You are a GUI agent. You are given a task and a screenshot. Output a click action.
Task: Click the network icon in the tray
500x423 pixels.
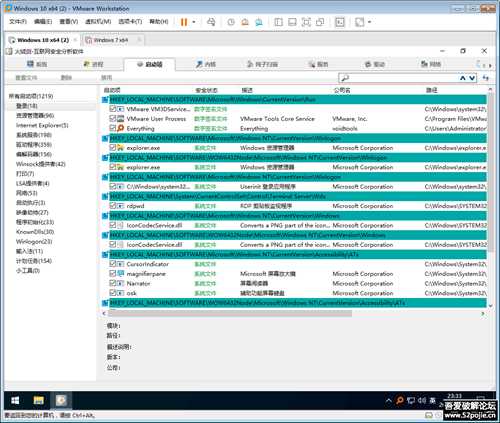[411, 400]
